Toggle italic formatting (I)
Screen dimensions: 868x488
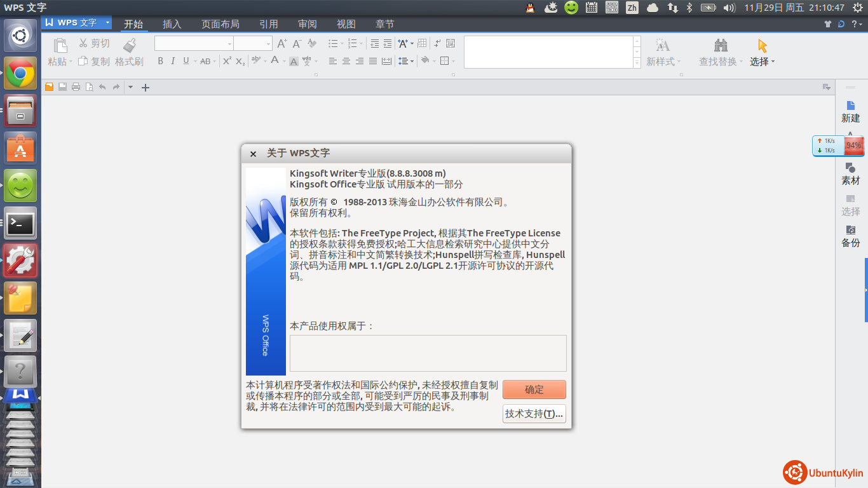173,62
